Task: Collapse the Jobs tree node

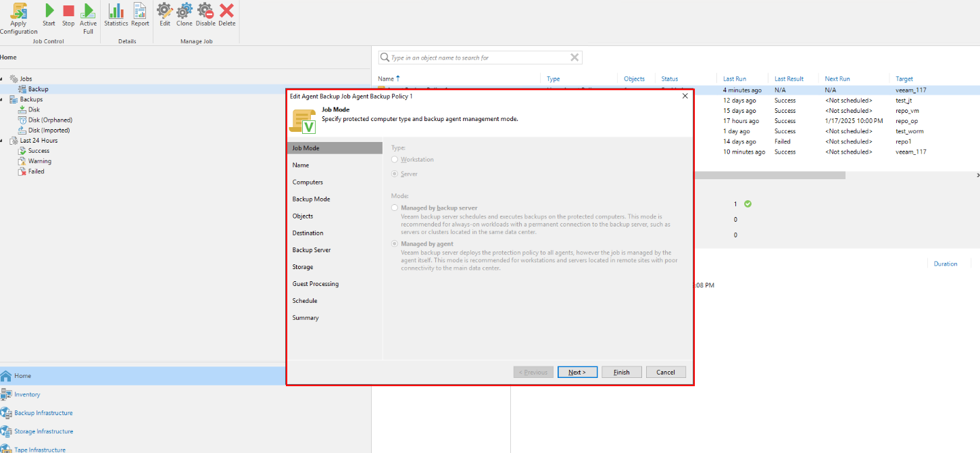Action: 2,79
